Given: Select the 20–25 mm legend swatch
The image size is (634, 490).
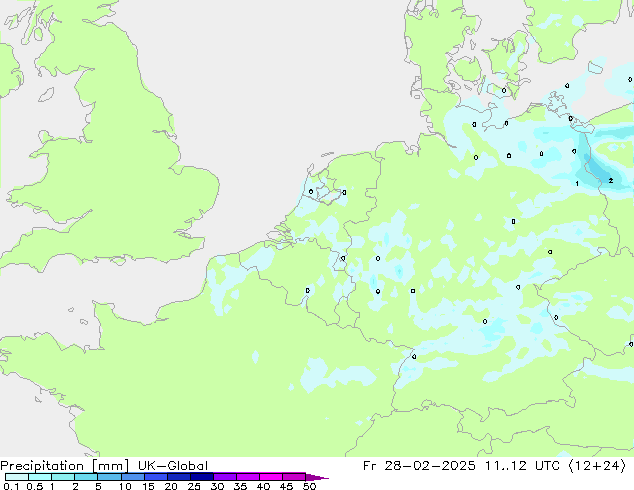Looking at the screenshot, I should (179, 477).
